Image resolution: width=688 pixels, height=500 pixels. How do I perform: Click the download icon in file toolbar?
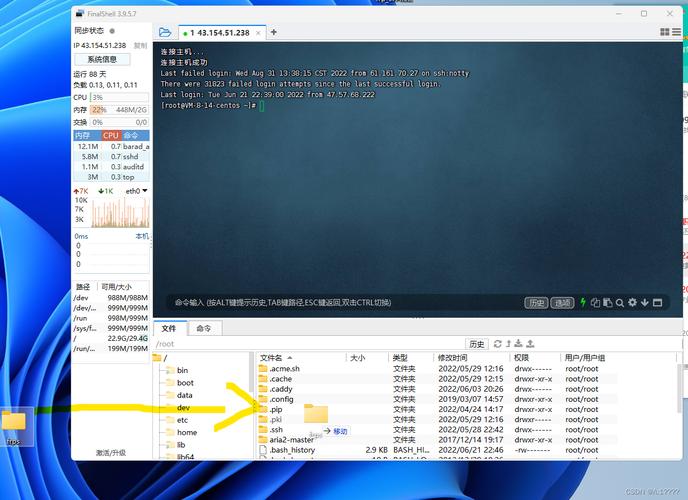coord(519,343)
